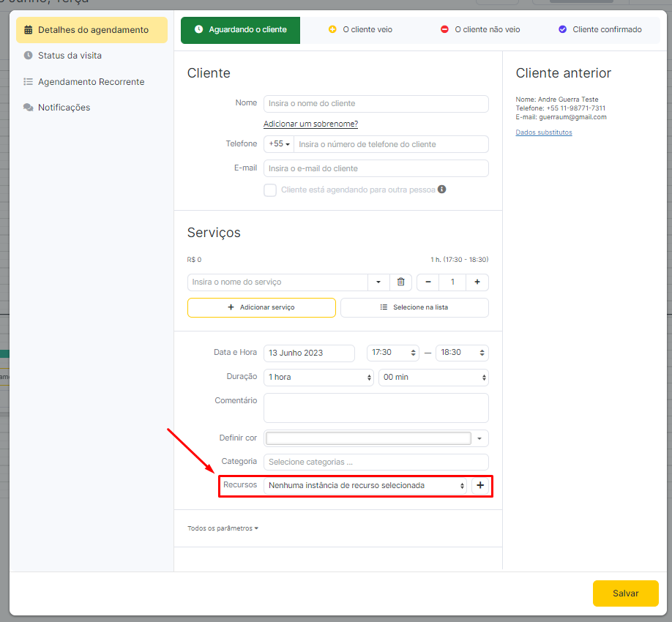
Task: Click previous client name Andre Guerra Teste
Action: tap(568, 100)
